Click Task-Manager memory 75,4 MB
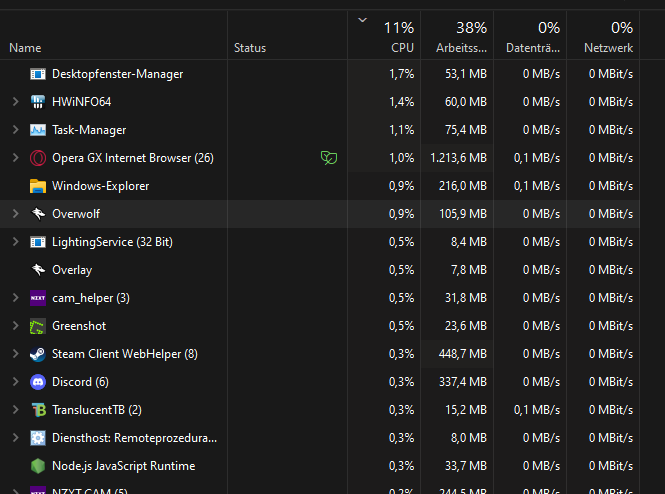 466,130
